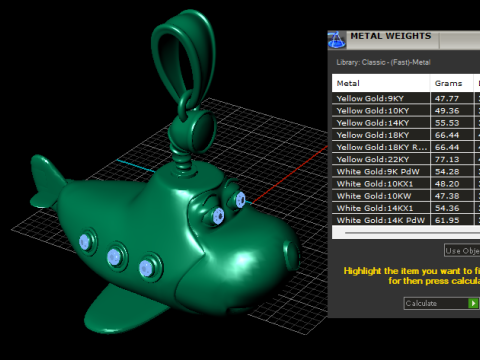The width and height of the screenshot is (480, 360).
Task: Click the 54.36 grams value
Action: tap(447, 208)
